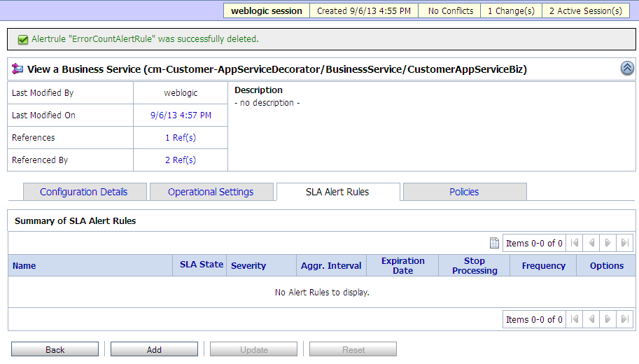The image size is (639, 364).
Task: Click the No Conflicts status cell
Action: pyautogui.click(x=449, y=11)
